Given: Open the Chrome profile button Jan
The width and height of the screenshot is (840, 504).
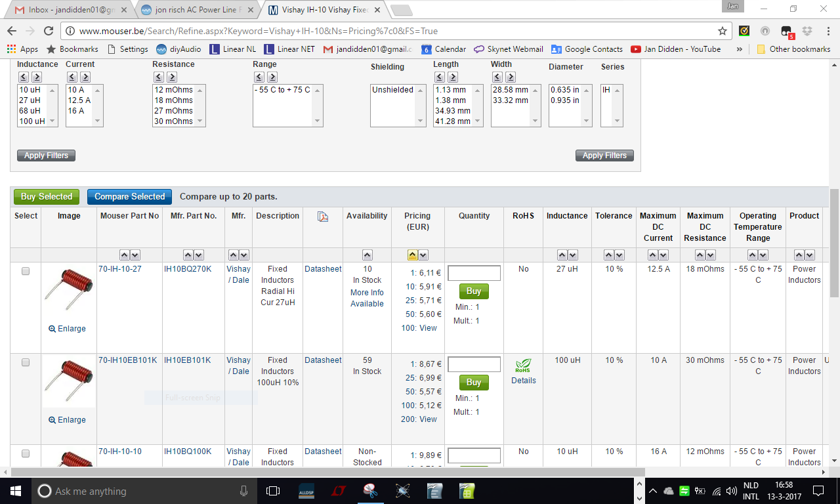Looking at the screenshot, I should pos(732,7).
